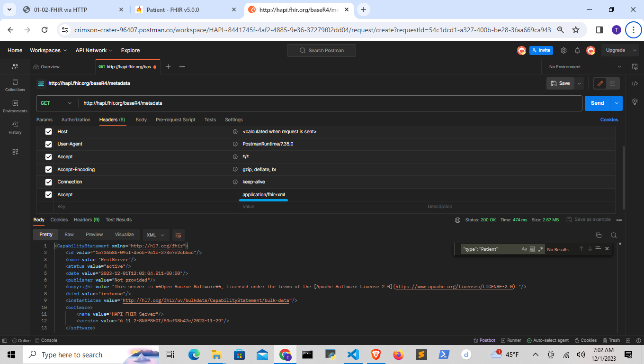
Task: Copy the response body with copy icon
Action: pyautogui.click(x=599, y=235)
